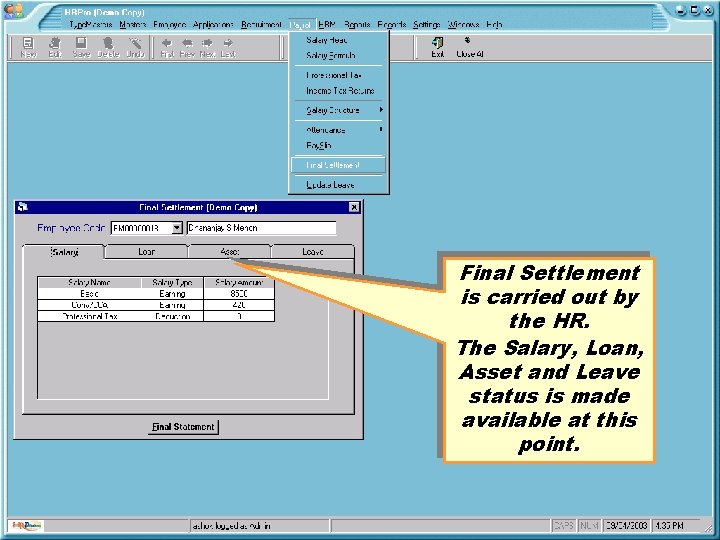Open the Reports menu
Viewport: 720px width, 540px height.
[x=357, y=25]
